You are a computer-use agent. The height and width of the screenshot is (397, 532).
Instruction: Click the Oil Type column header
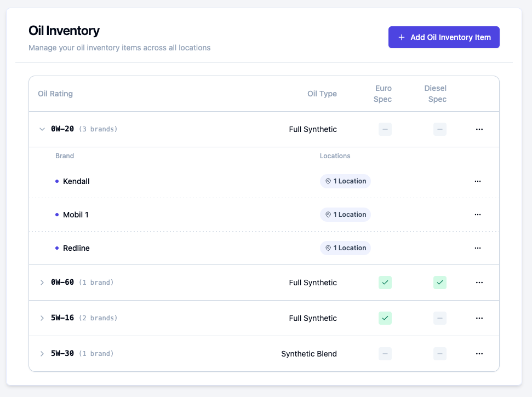coord(322,94)
